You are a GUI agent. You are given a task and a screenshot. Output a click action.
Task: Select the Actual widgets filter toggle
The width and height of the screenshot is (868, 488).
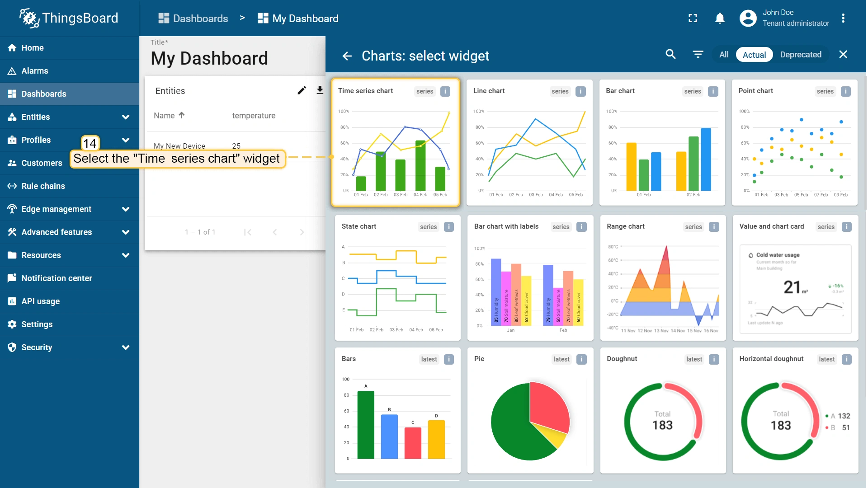(x=754, y=55)
